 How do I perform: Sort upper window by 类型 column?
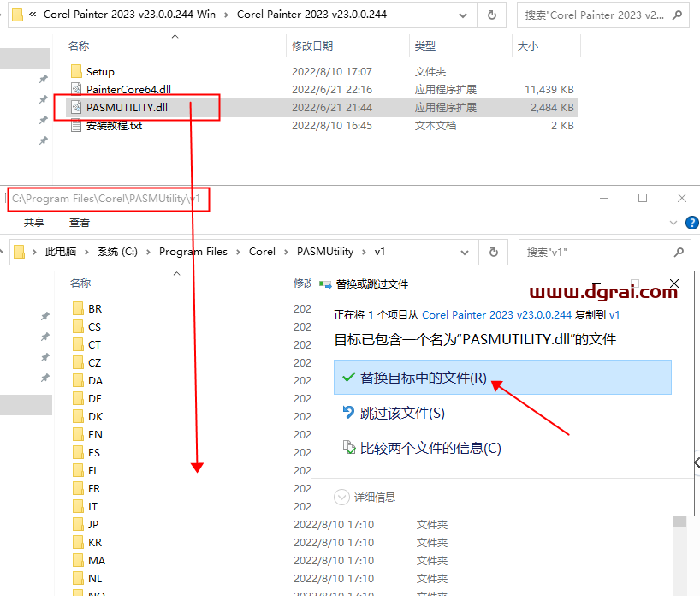click(425, 45)
